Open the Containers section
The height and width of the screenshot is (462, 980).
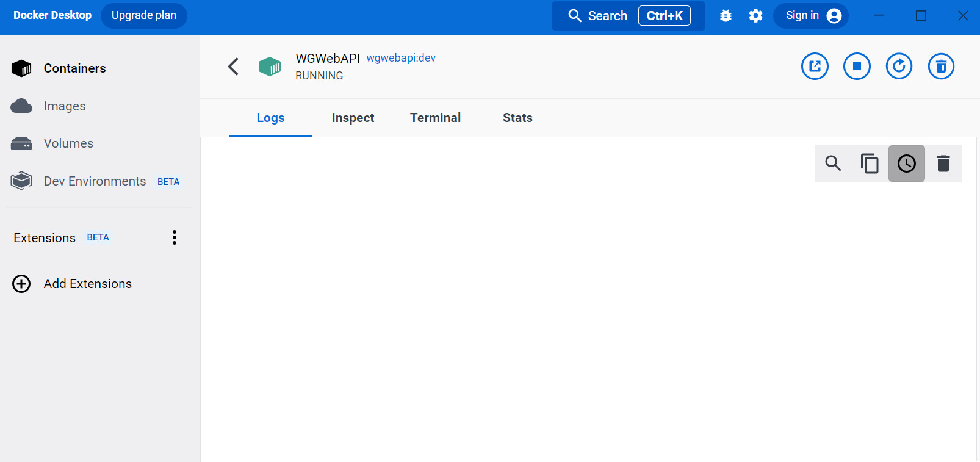click(x=74, y=68)
